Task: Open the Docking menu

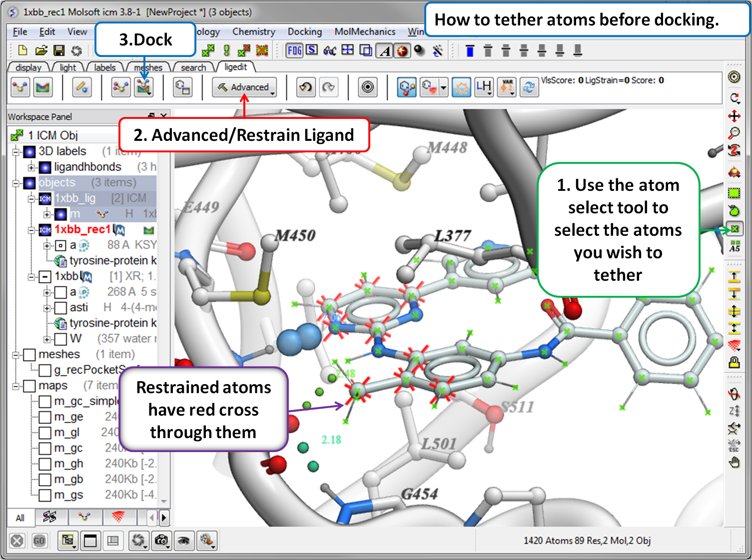Action: coord(304,31)
